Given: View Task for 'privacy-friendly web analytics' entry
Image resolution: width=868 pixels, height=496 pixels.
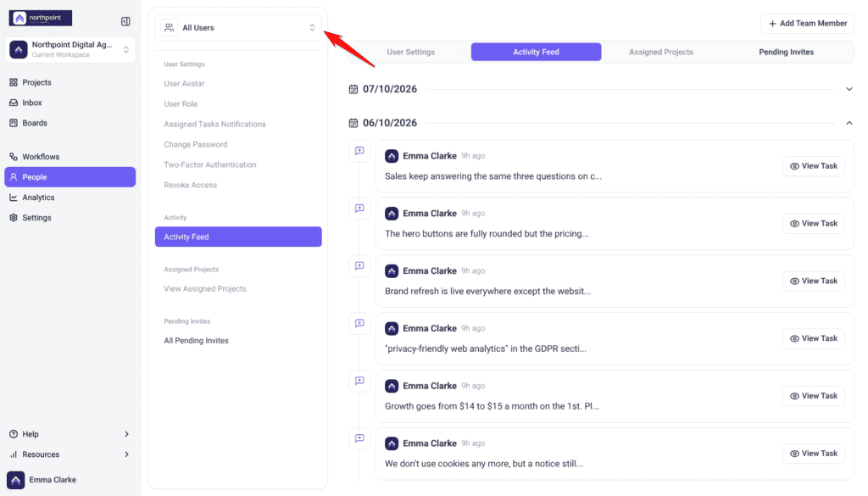Looking at the screenshot, I should tap(813, 339).
